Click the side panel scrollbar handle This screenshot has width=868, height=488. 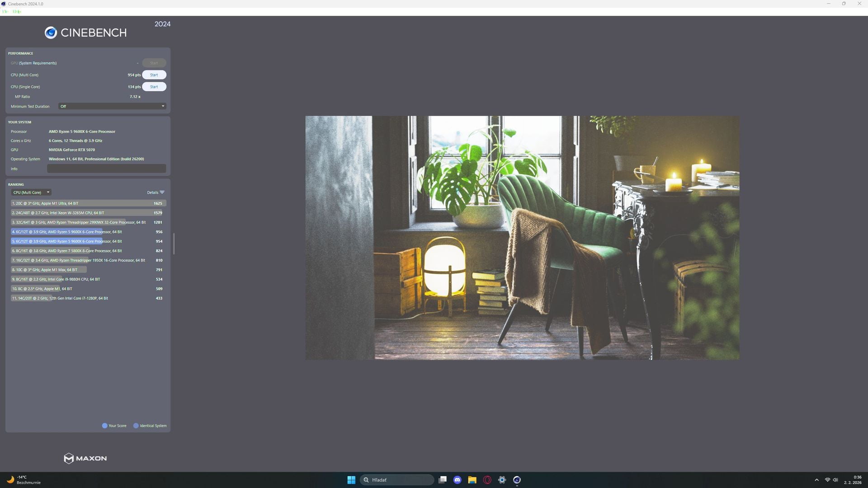(174, 244)
